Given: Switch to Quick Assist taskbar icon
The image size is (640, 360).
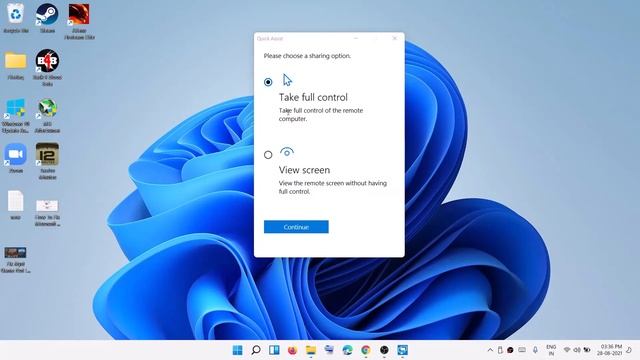Looking at the screenshot, I should pos(402,350).
